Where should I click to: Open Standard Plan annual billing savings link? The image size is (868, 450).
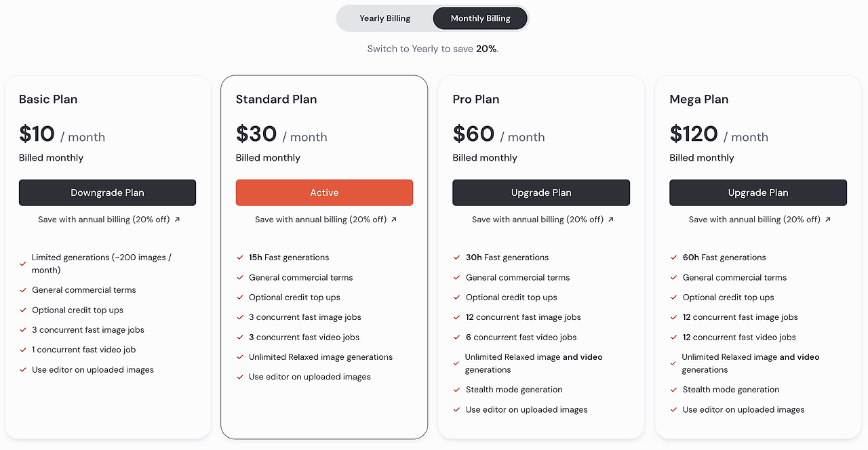tap(321, 220)
